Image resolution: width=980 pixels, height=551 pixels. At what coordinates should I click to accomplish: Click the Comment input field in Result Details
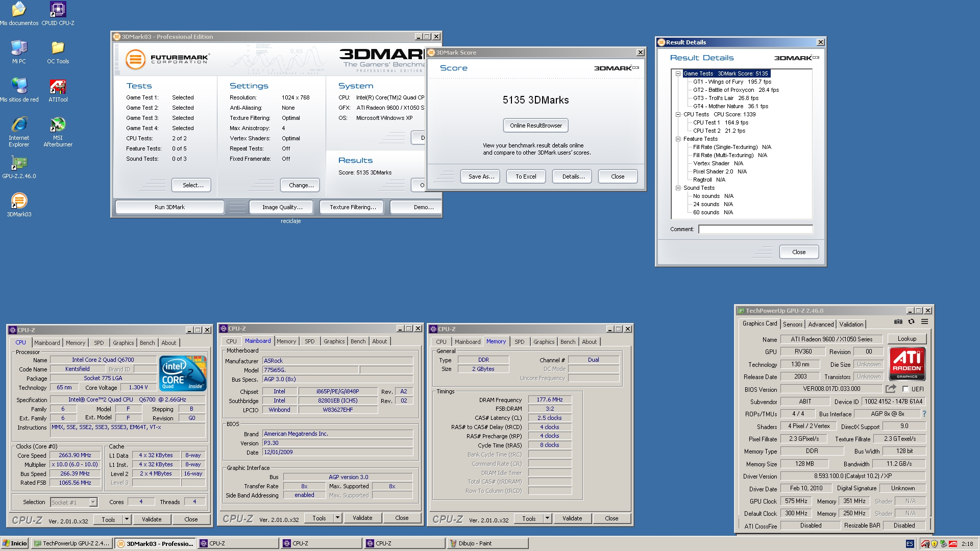click(755, 229)
